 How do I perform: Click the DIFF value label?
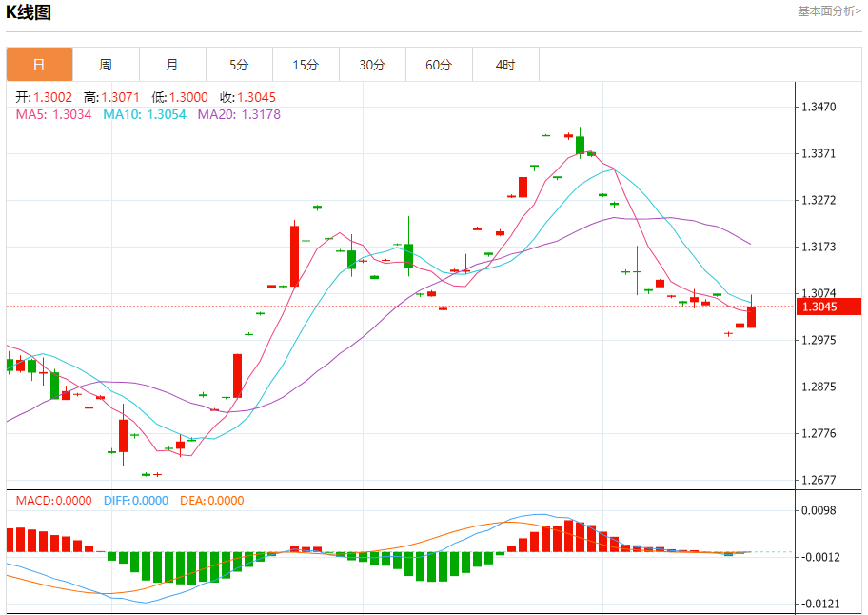[135, 501]
